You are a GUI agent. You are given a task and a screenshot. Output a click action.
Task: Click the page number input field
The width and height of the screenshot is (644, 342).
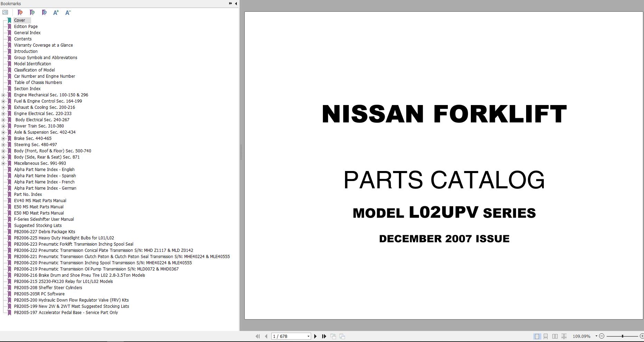pos(289,336)
